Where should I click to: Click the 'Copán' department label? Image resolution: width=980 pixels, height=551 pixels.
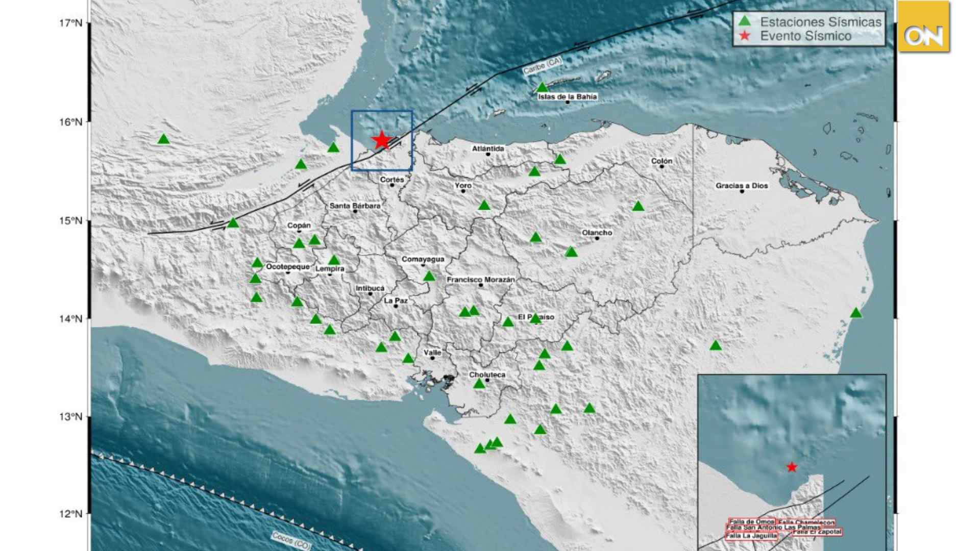pyautogui.click(x=299, y=226)
